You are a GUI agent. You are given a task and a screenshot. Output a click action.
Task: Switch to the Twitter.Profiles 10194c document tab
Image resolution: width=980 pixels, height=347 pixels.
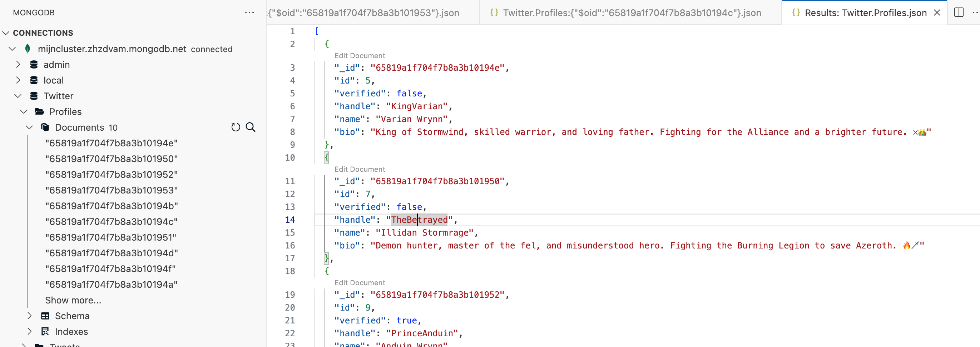click(x=630, y=12)
